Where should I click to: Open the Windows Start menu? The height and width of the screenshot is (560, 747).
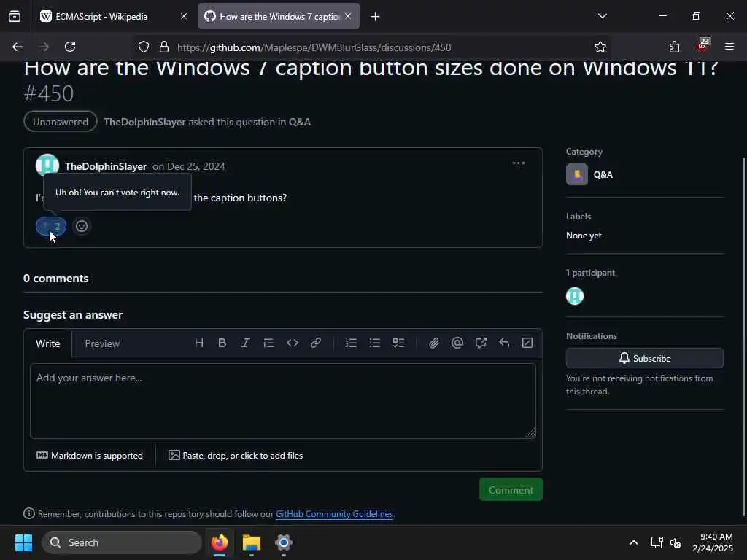23,542
